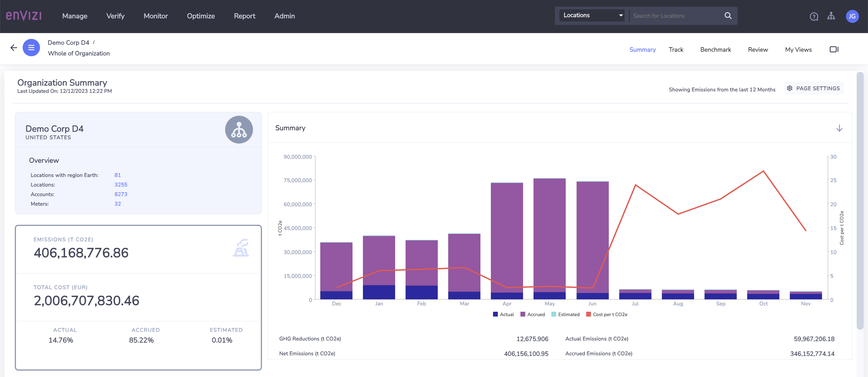The image size is (868, 377).
Task: Open the help question mark icon
Action: click(814, 16)
